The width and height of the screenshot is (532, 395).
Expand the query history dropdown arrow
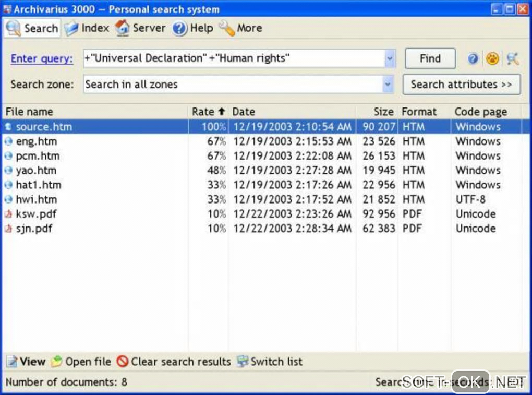(390, 58)
